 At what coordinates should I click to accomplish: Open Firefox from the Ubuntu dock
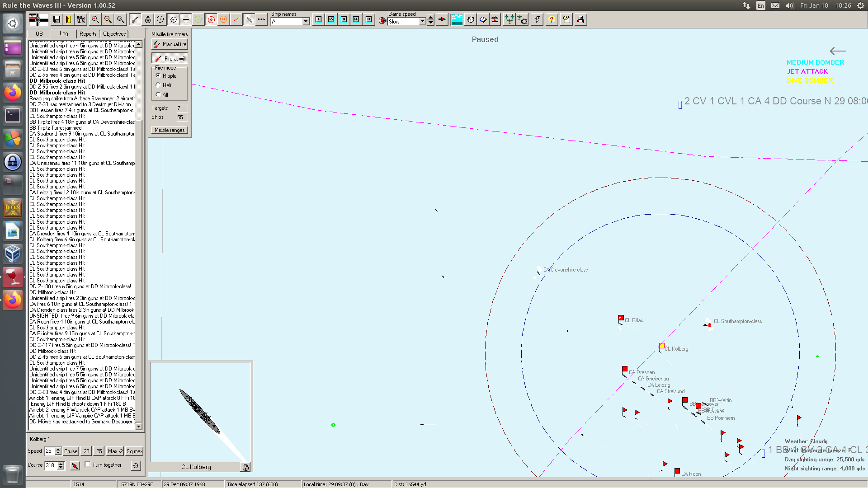tap(13, 93)
